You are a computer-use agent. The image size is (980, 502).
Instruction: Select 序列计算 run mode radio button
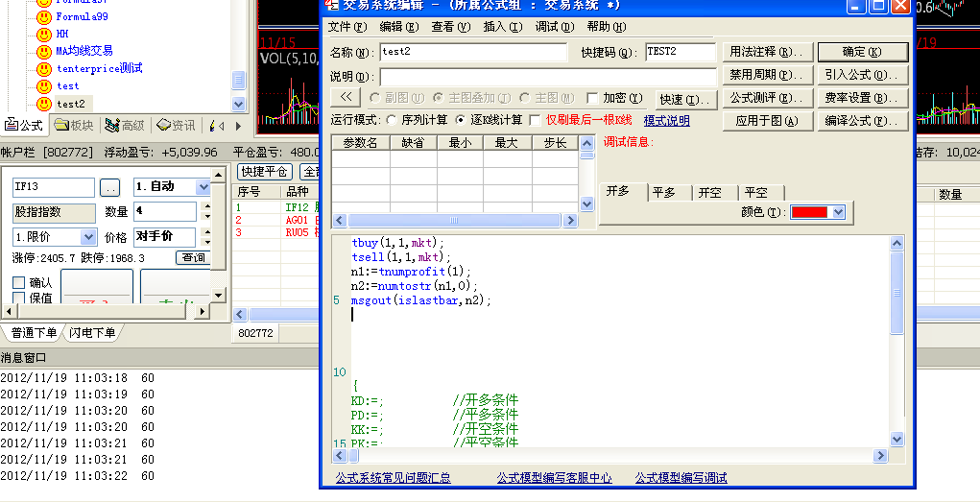click(x=392, y=120)
